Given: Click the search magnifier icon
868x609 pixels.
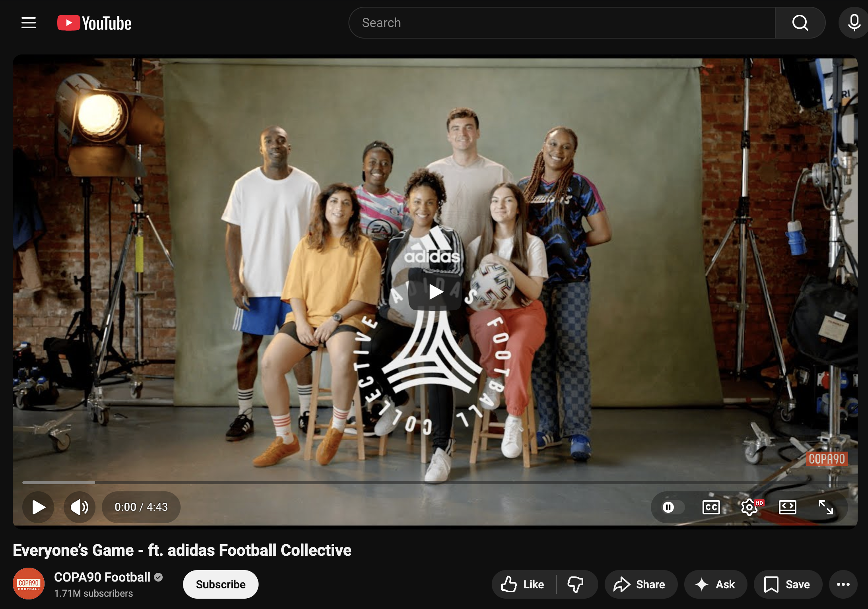Looking at the screenshot, I should [x=800, y=23].
